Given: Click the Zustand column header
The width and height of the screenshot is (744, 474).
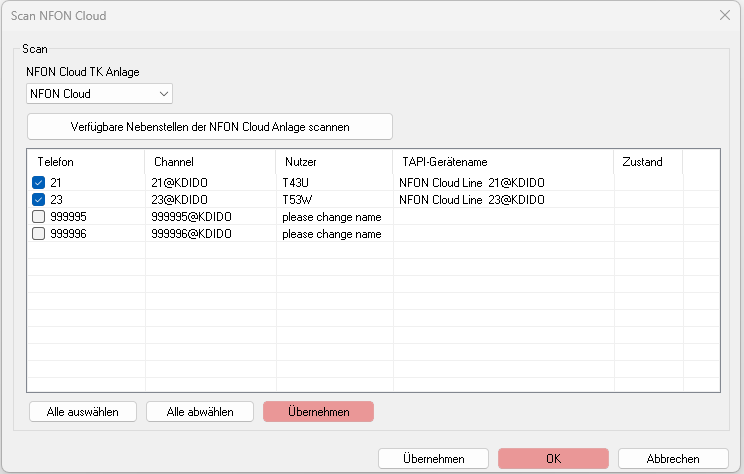Looking at the screenshot, I should (x=648, y=162).
